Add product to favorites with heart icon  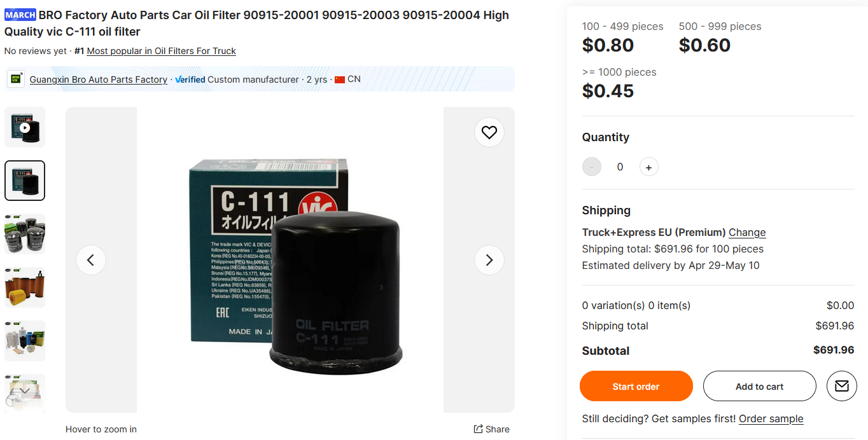coord(489,132)
